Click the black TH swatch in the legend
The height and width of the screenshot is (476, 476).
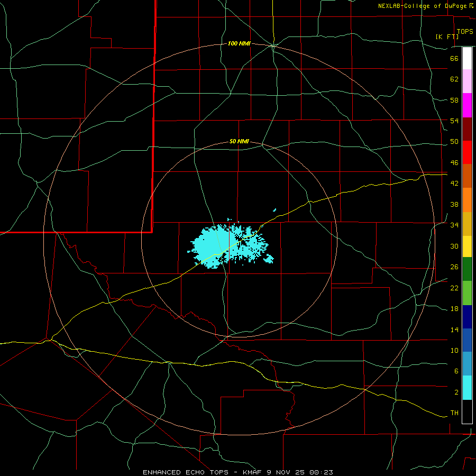[467, 411]
